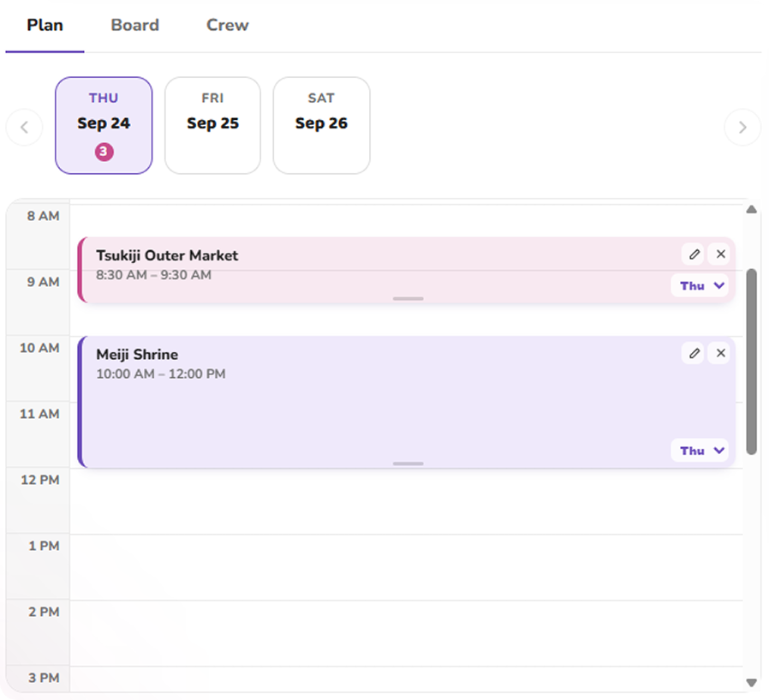The width and height of the screenshot is (769, 700).
Task: Click the Tsukiji Outer Market title
Action: pyautogui.click(x=167, y=255)
